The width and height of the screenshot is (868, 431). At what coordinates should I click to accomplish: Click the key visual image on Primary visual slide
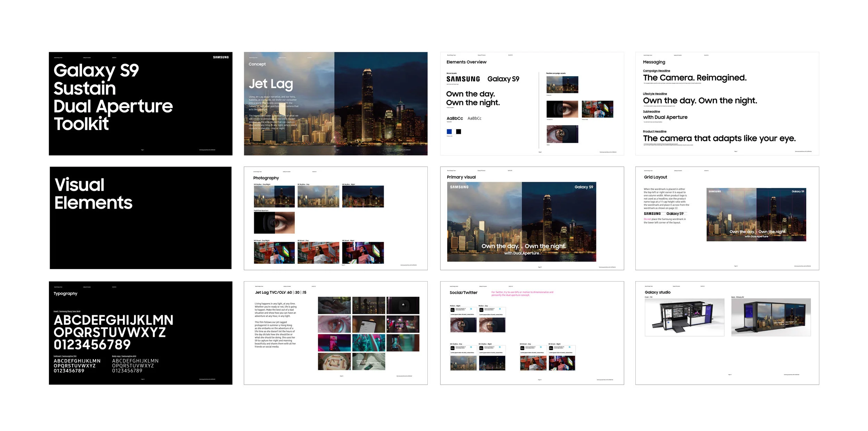coord(521,222)
